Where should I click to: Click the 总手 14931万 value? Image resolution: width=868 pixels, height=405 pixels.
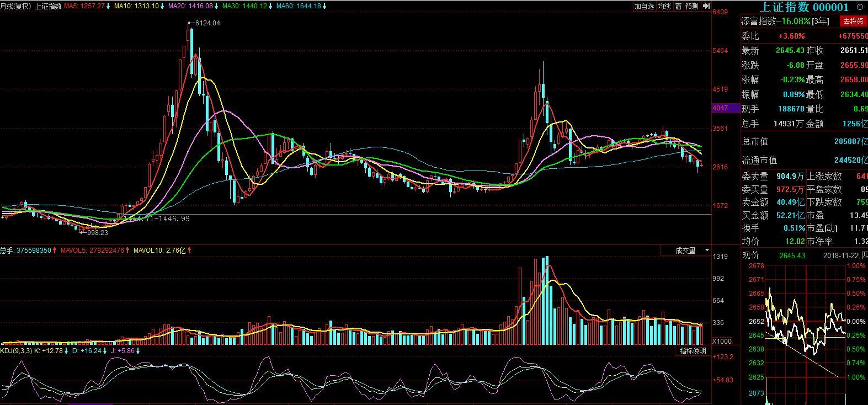point(789,124)
